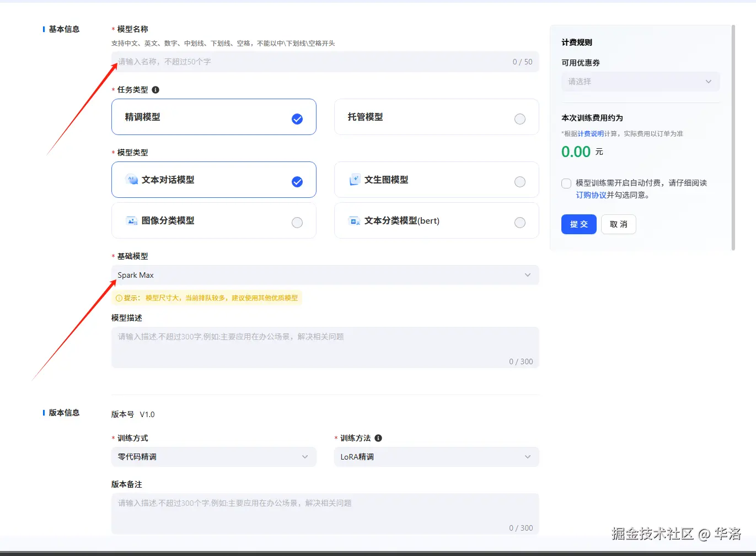Open the 可用优惠券 请选择 dropdown
The width and height of the screenshot is (756, 556).
click(x=641, y=82)
